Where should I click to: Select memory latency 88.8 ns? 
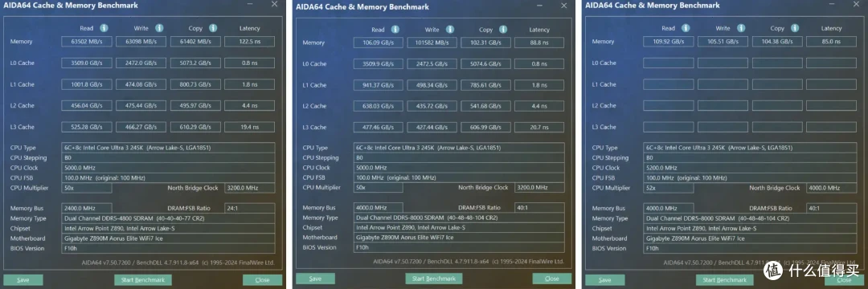[x=539, y=43]
